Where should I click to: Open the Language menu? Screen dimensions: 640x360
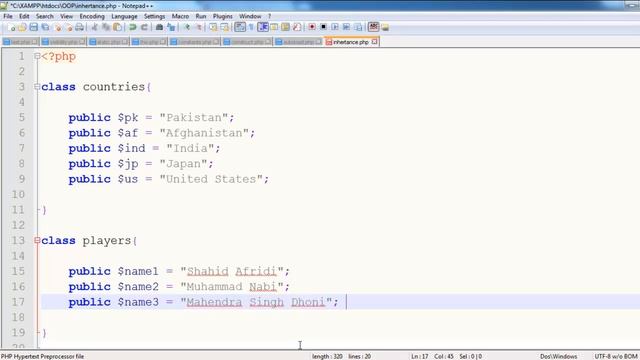pos(124,16)
